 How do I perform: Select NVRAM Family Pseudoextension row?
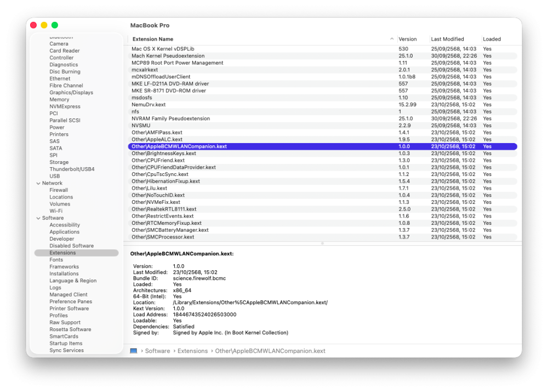pyautogui.click(x=323, y=118)
